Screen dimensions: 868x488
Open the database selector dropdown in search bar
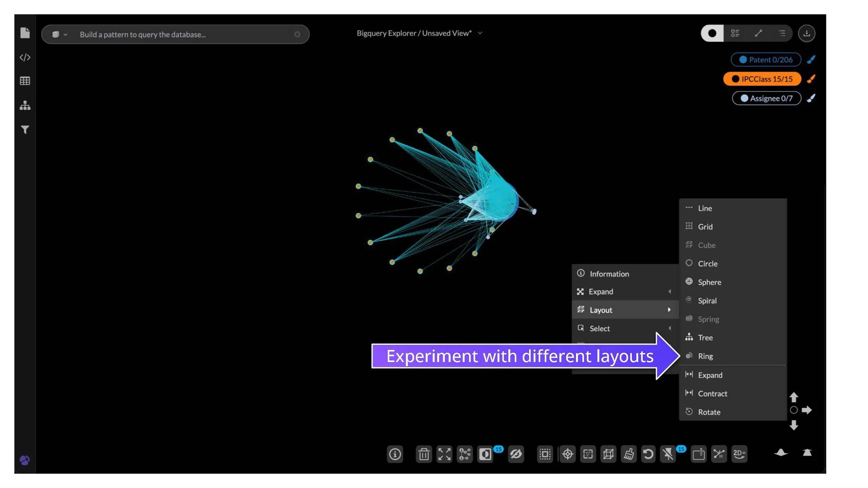tap(60, 34)
